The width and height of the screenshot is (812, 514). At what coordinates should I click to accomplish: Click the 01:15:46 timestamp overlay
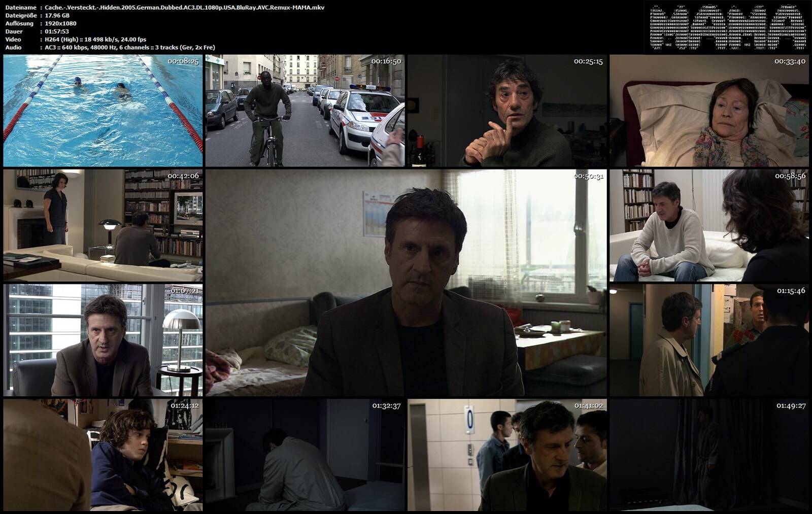[791, 291]
